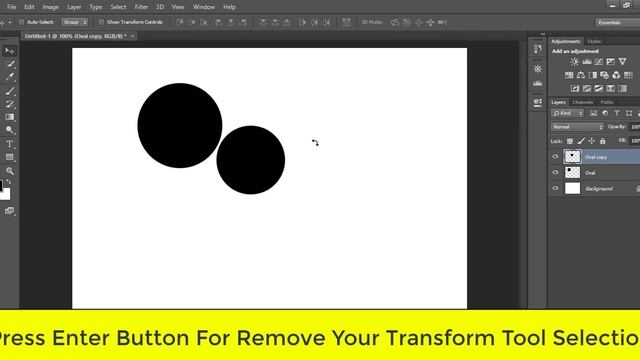Add an Invert adjustment
The image size is (640, 360).
(x=575, y=88)
